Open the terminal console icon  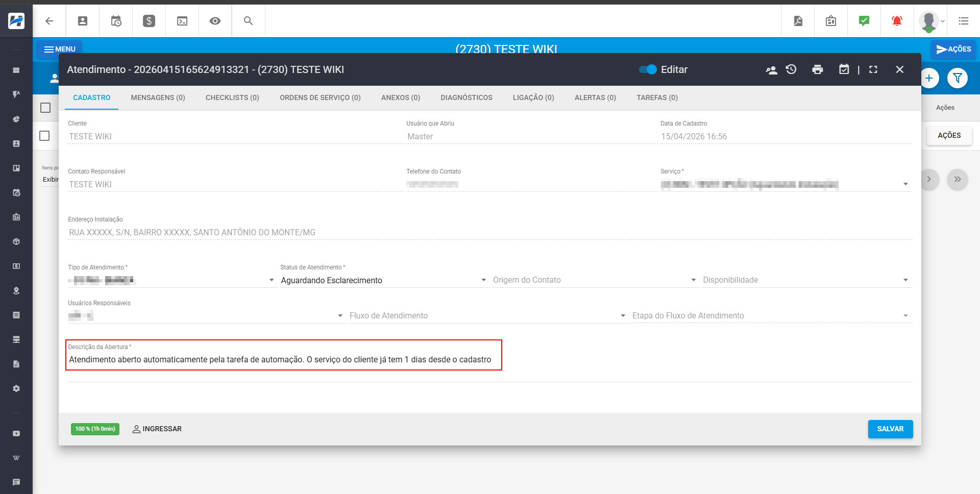pyautogui.click(x=182, y=21)
